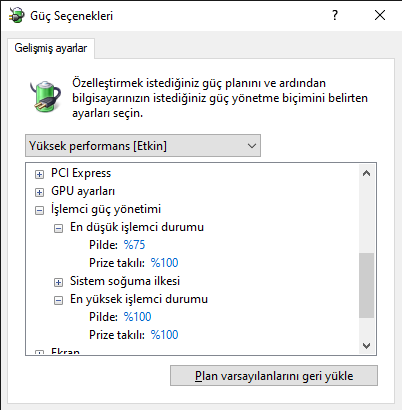Collapse En yüksek işlemci durumu
The height and width of the screenshot is (410, 402).
pos(58,300)
